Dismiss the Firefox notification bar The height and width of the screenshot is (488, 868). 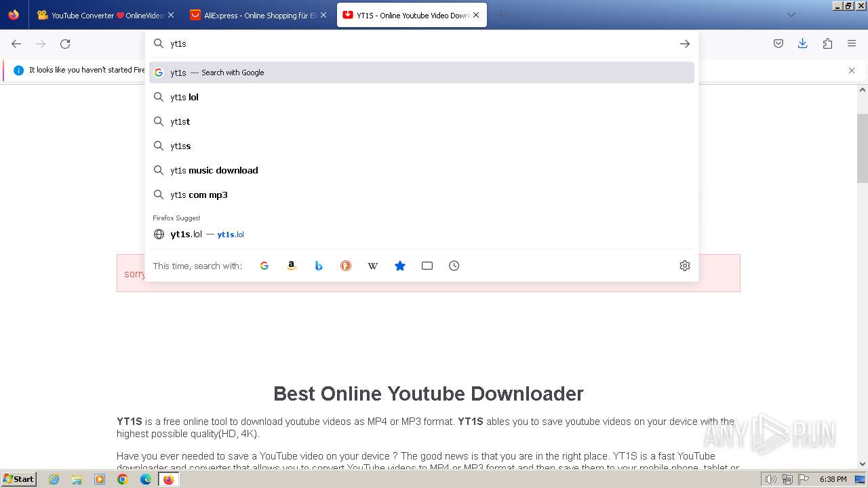point(852,70)
